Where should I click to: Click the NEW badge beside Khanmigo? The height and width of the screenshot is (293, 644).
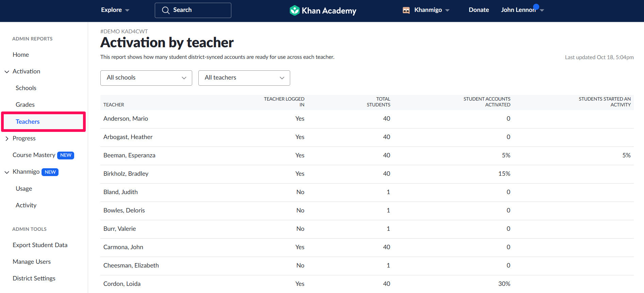pos(50,172)
